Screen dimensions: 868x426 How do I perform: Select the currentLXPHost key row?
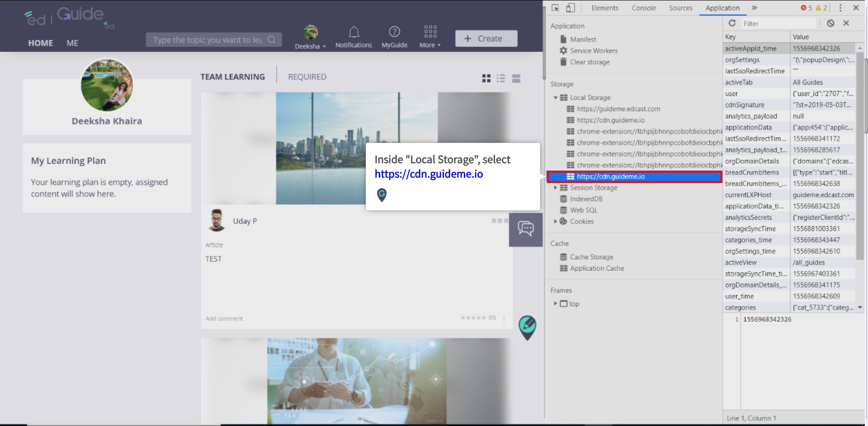point(789,195)
